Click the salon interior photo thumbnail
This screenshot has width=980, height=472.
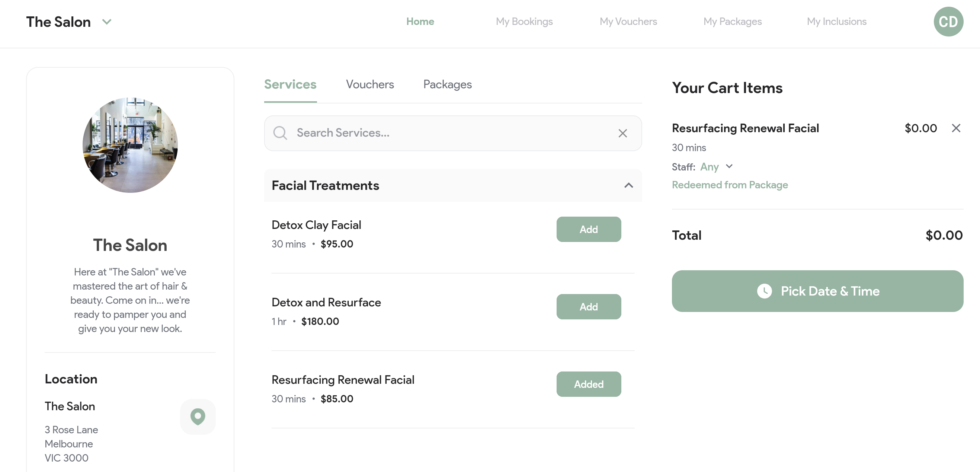(130, 145)
